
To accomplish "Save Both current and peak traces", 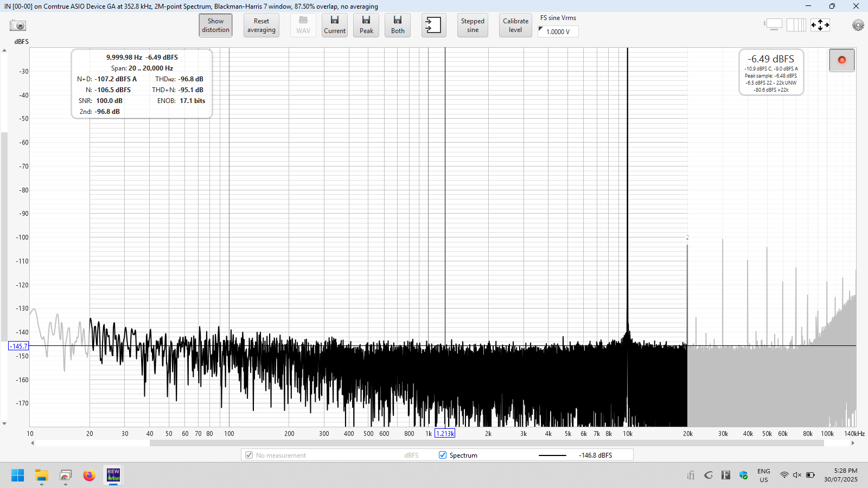I will click(x=398, y=25).
